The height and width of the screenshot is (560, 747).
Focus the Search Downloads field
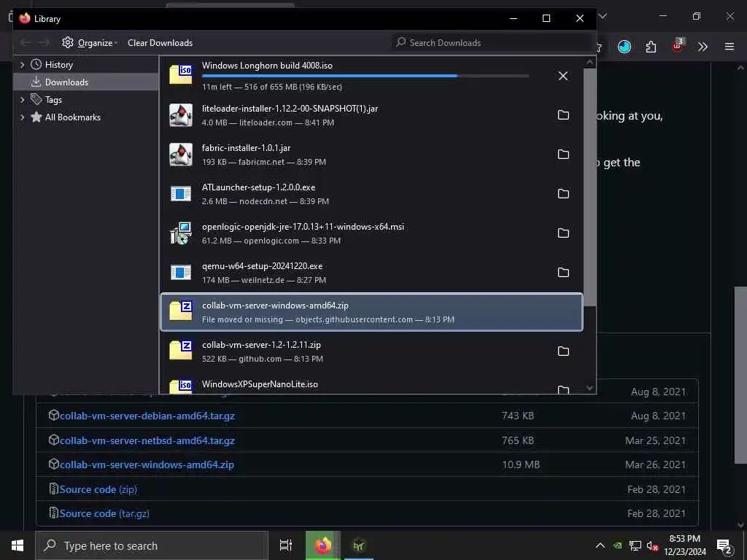tap(492, 43)
